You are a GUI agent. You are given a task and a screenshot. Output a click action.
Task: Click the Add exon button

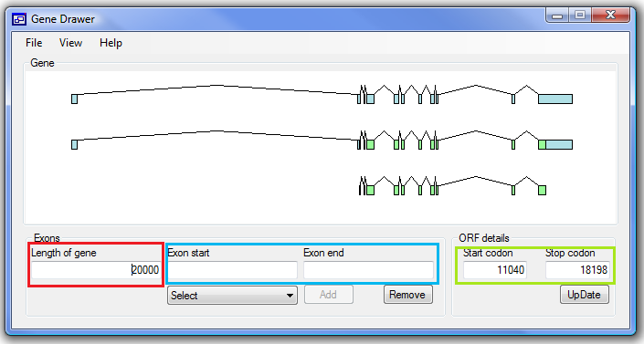click(x=329, y=295)
